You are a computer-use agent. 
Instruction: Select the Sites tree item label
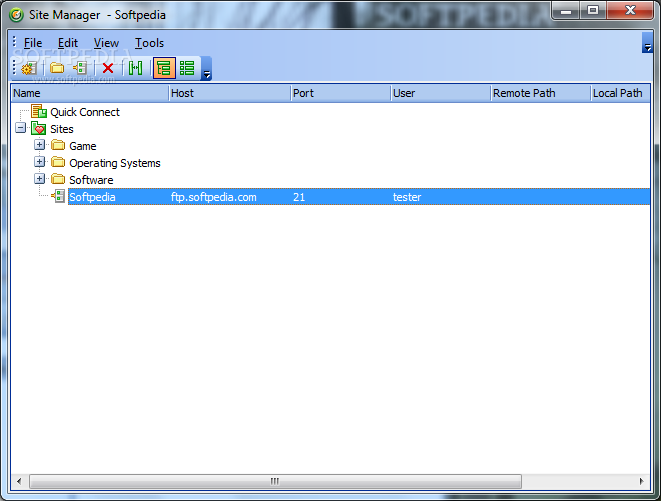[62, 129]
